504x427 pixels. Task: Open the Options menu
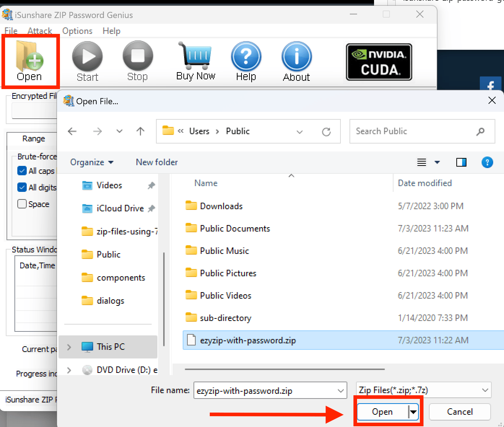pyautogui.click(x=77, y=31)
